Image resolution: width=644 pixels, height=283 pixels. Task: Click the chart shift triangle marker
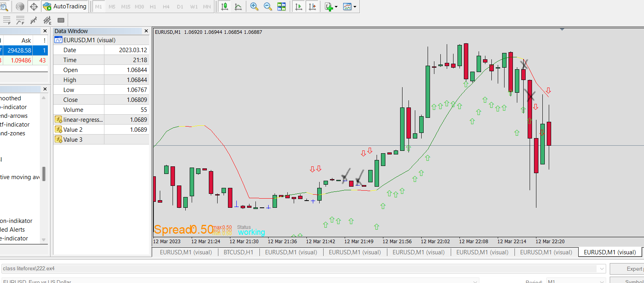[562, 29]
